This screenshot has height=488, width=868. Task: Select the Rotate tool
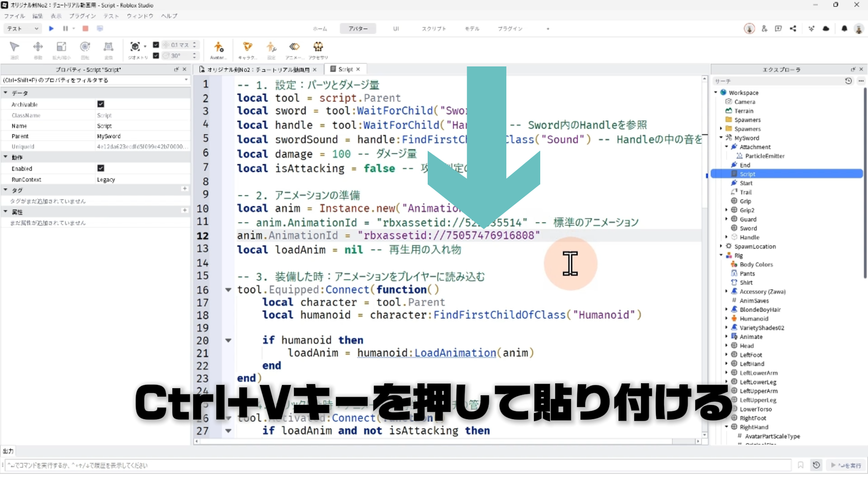click(x=85, y=47)
